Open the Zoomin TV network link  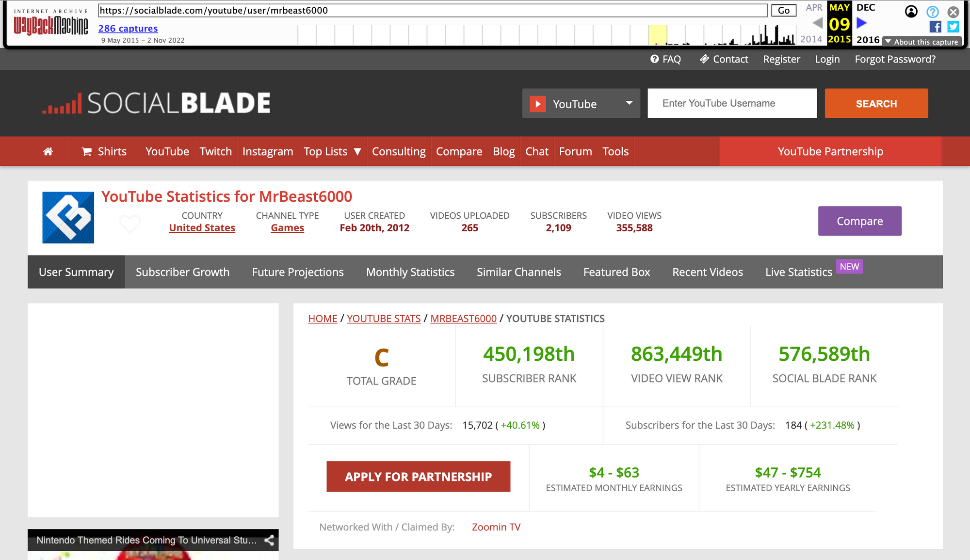click(x=496, y=527)
